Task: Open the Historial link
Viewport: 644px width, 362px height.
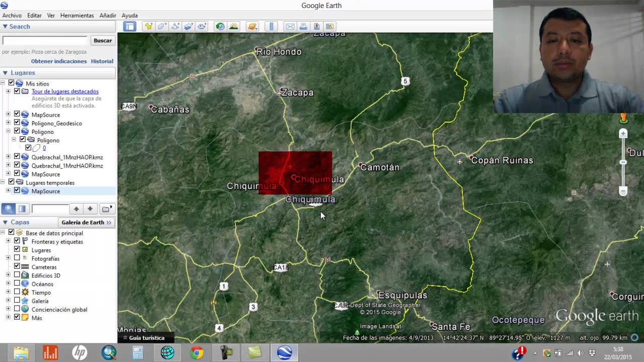Action: (102, 61)
